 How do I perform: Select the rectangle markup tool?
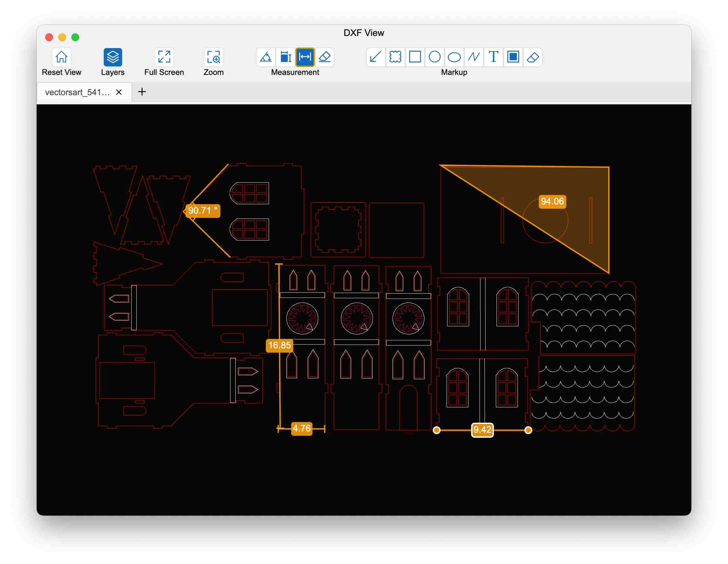(415, 57)
